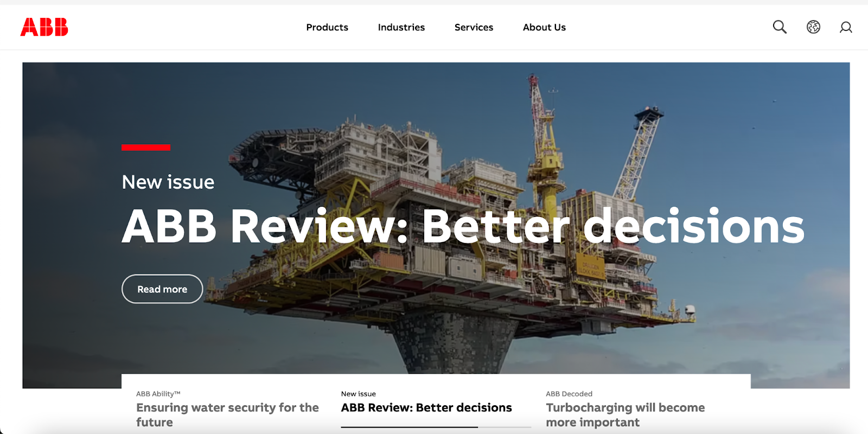Viewport: 868px width, 434px height.
Task: Click the small 'New issue' carousel label
Action: 359,394
